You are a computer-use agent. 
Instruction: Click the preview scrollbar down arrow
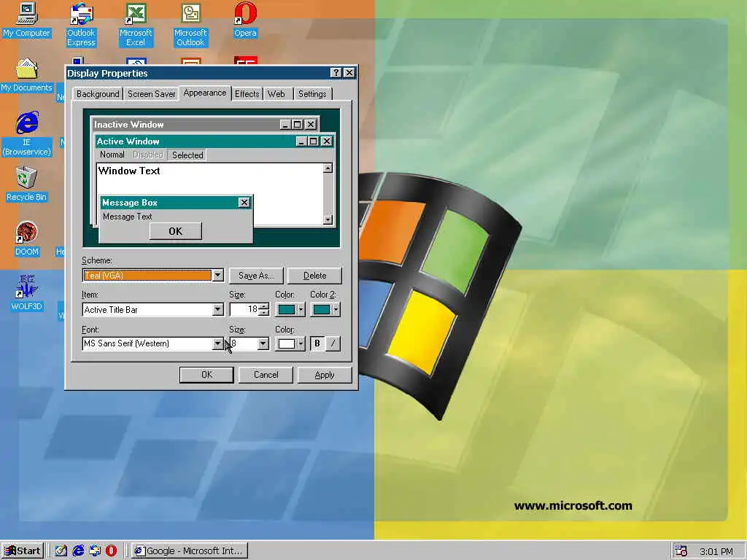[x=328, y=219]
